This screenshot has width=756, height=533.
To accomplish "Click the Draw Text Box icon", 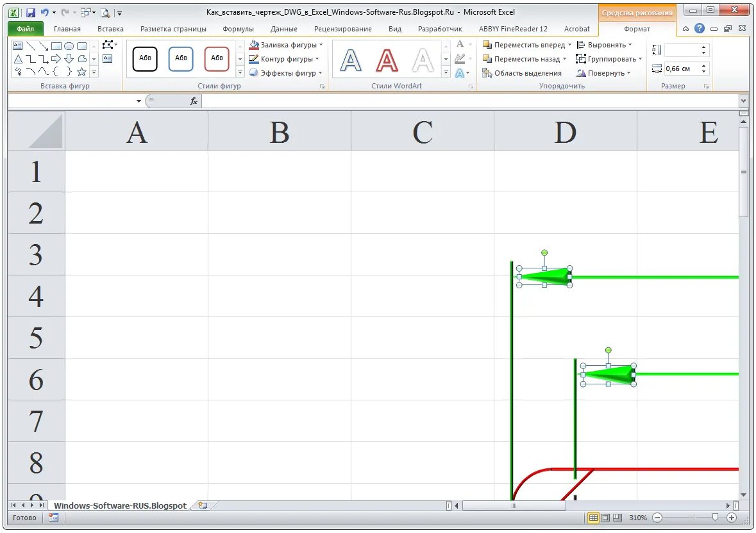I will 108,59.
